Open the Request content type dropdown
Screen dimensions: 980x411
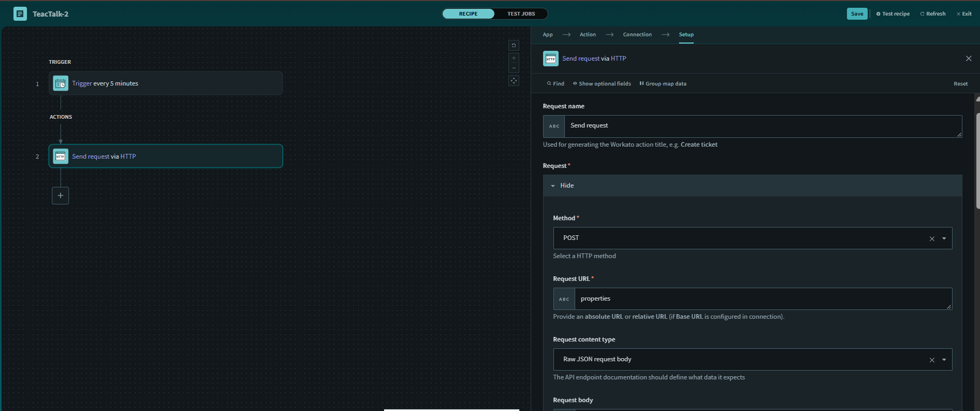pyautogui.click(x=944, y=360)
